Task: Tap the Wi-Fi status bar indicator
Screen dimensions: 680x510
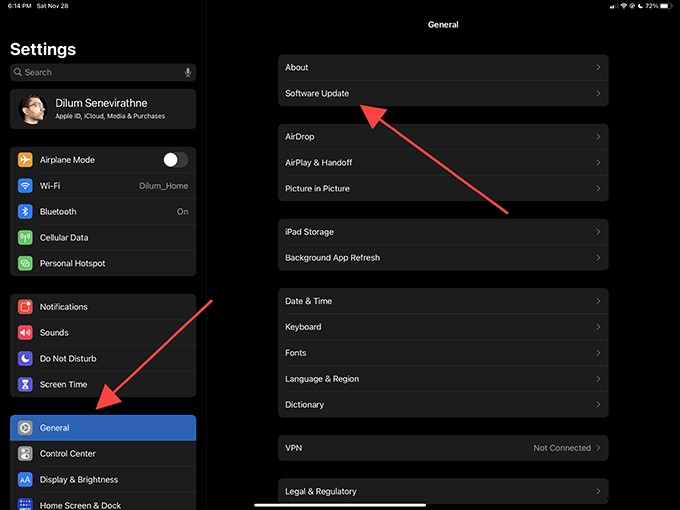Action: [x=624, y=6]
